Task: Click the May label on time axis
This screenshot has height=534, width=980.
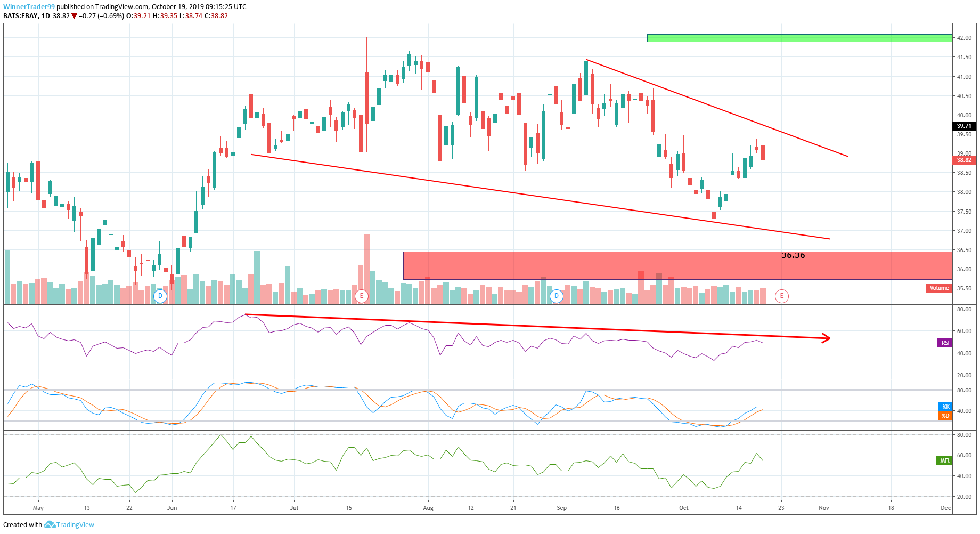Action: tap(38, 508)
